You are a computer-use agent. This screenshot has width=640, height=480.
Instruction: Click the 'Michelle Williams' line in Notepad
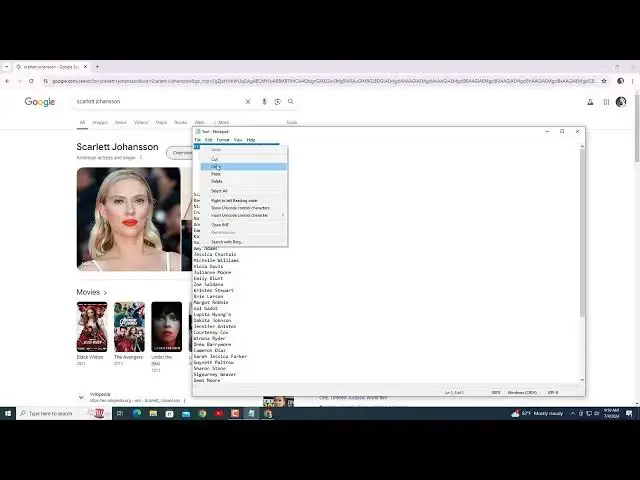point(216,260)
